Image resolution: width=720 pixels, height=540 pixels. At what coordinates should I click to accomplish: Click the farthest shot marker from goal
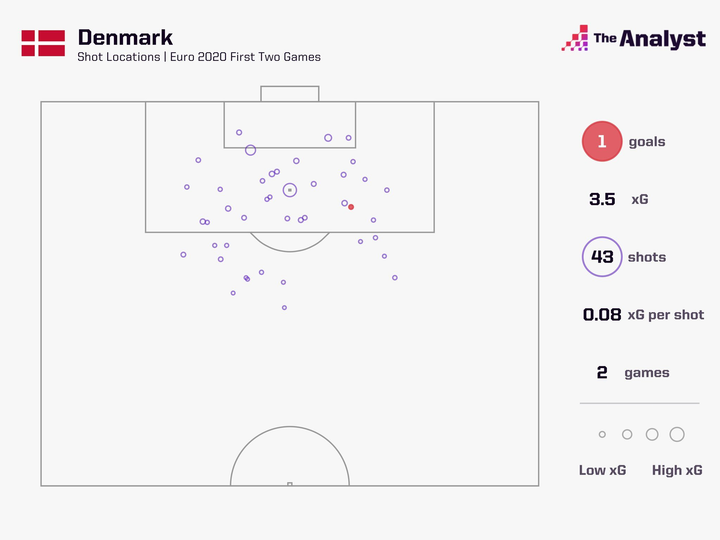284,308
